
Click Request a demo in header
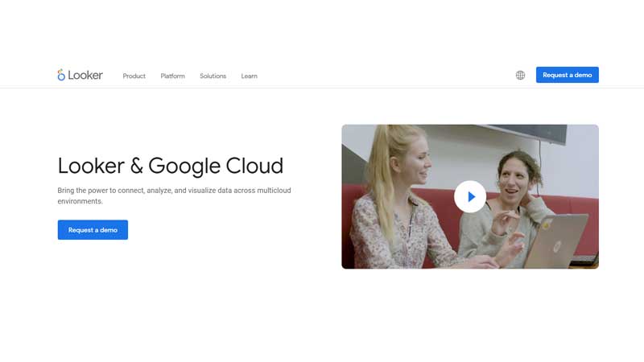tap(568, 75)
